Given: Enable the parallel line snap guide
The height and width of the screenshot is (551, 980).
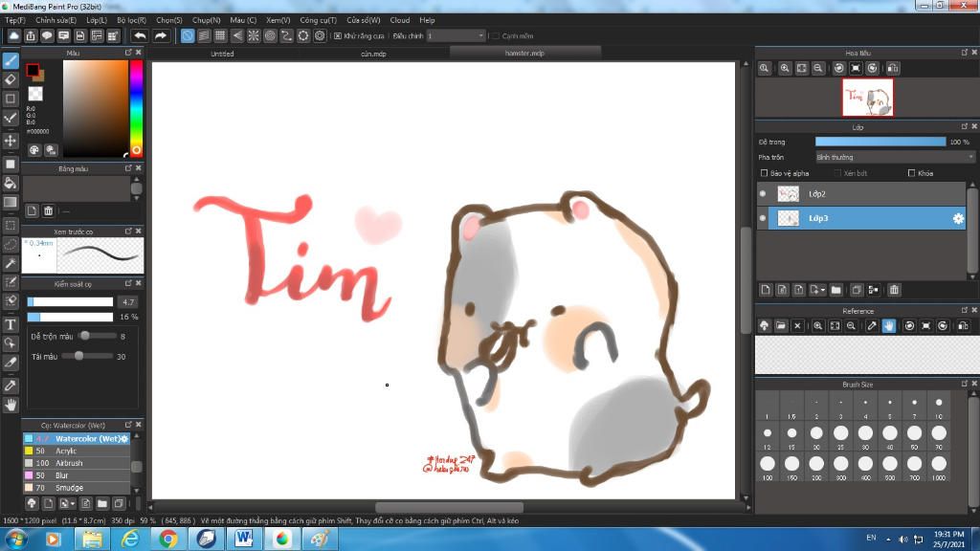Looking at the screenshot, I should click(204, 35).
